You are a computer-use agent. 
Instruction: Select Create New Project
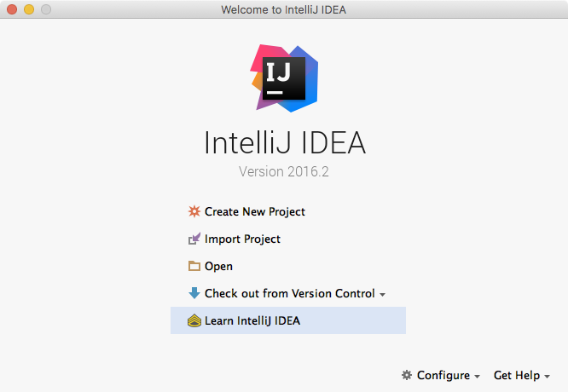[x=255, y=211]
